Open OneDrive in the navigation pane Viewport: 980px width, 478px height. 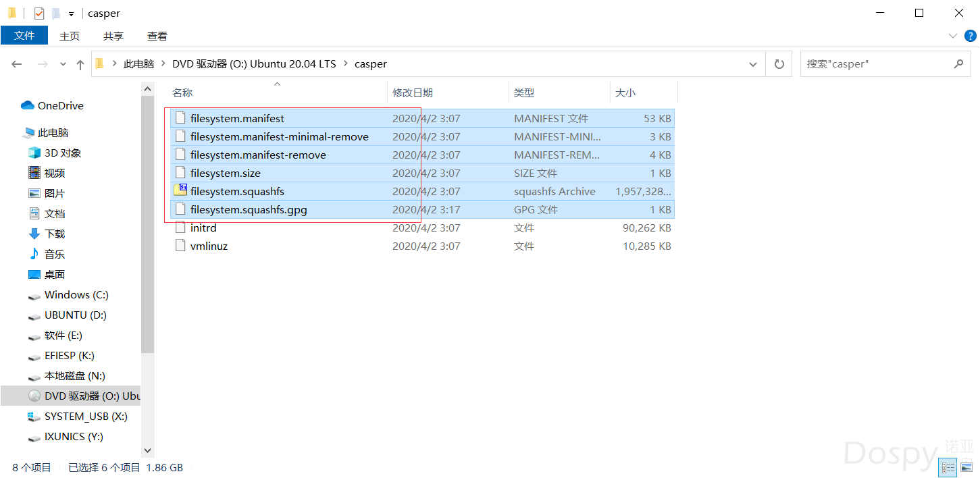pos(61,105)
